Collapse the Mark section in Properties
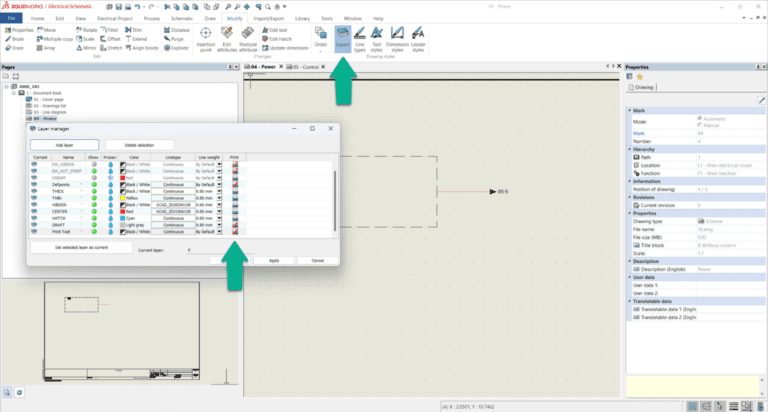Screen dimensions: 768x412 point(630,111)
